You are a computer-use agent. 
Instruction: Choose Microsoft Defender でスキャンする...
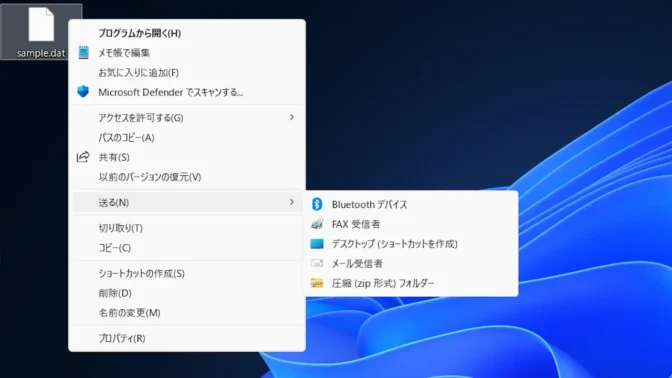(x=187, y=92)
